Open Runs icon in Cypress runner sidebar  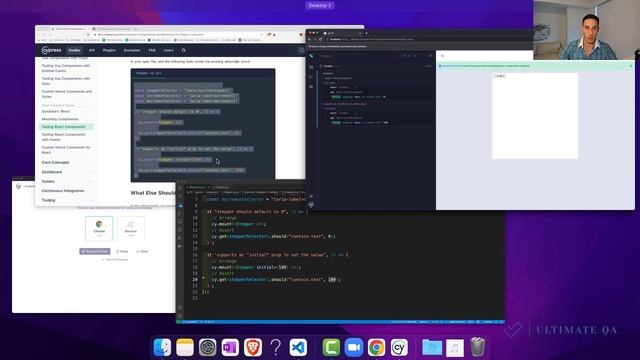311,77
